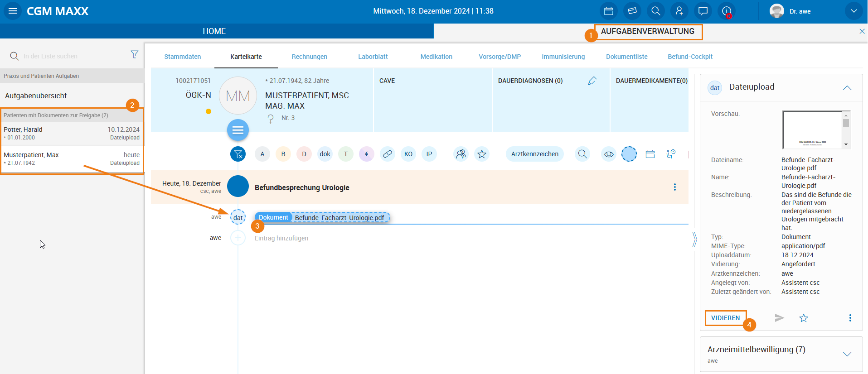Image resolution: width=868 pixels, height=374 pixels.
Task: Click the Arztkennzeichen button
Action: (534, 154)
